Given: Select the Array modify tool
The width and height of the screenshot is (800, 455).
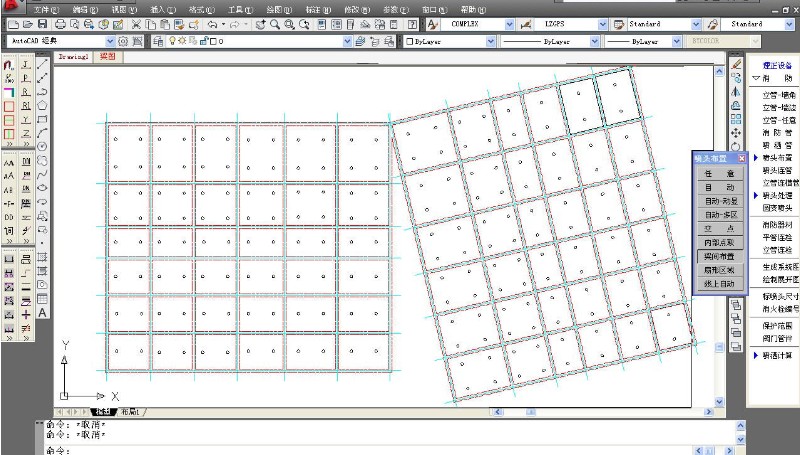Looking at the screenshot, I should point(736,119).
